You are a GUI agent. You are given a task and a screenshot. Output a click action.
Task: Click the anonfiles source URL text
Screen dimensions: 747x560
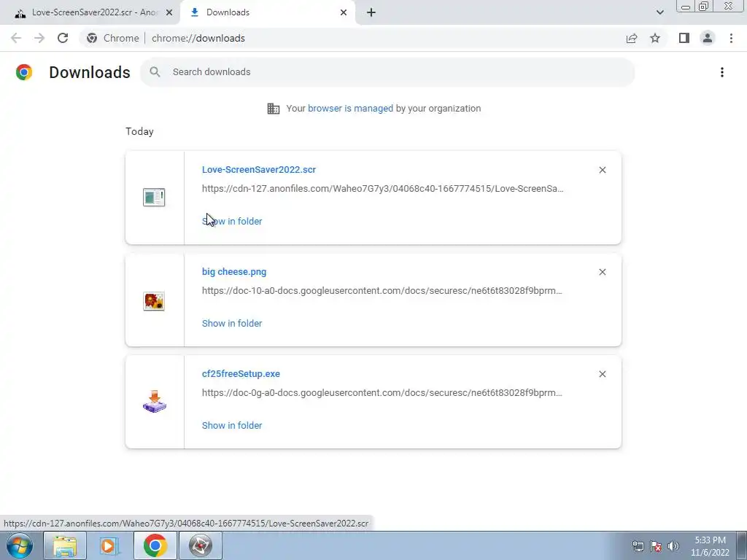pyautogui.click(x=382, y=189)
